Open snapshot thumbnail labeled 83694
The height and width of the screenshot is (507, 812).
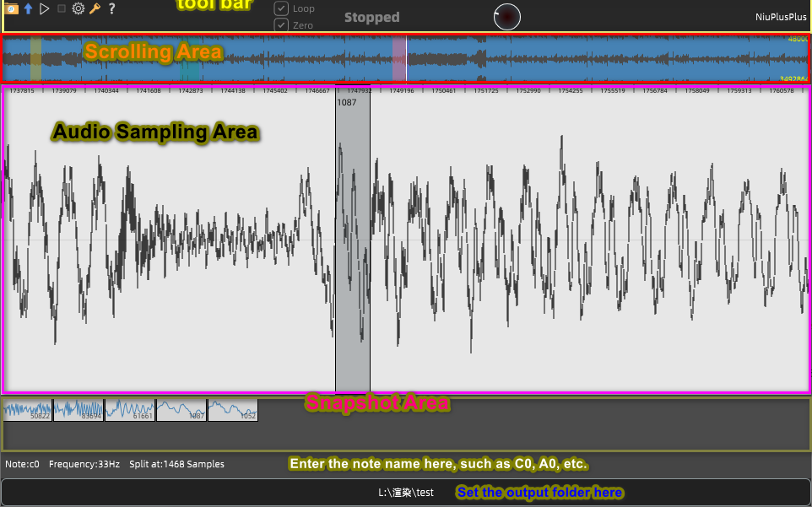pyautogui.click(x=78, y=410)
